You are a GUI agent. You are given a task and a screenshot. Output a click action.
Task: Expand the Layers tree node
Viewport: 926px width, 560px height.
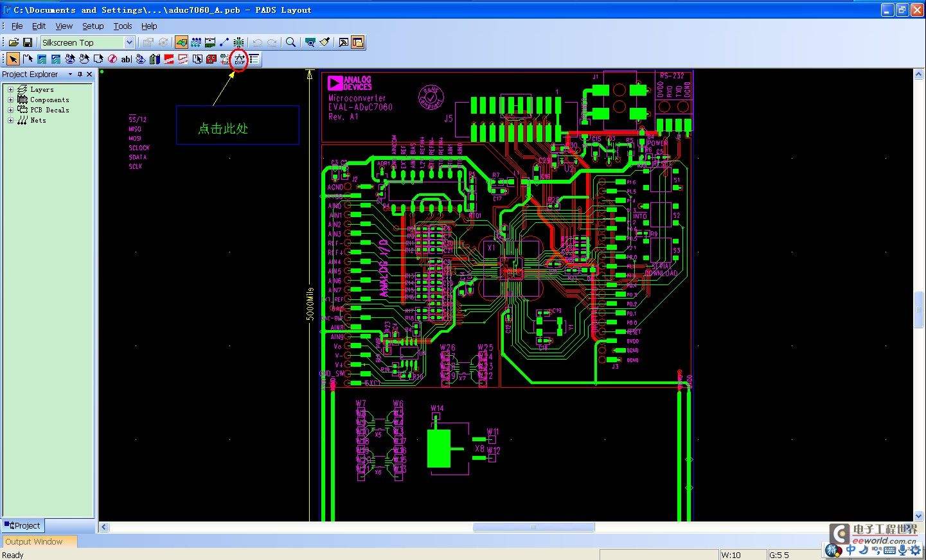[10, 89]
